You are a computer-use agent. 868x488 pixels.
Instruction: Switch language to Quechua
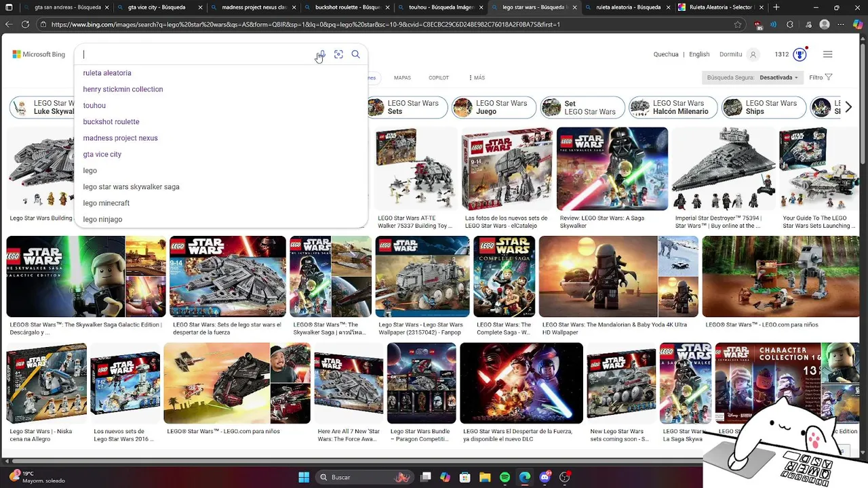click(666, 54)
